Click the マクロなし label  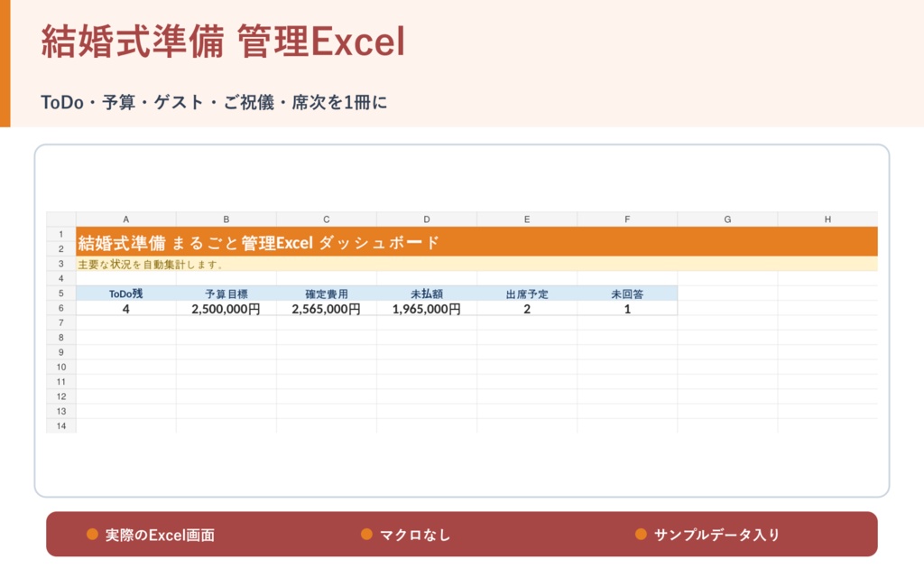pyautogui.click(x=415, y=535)
